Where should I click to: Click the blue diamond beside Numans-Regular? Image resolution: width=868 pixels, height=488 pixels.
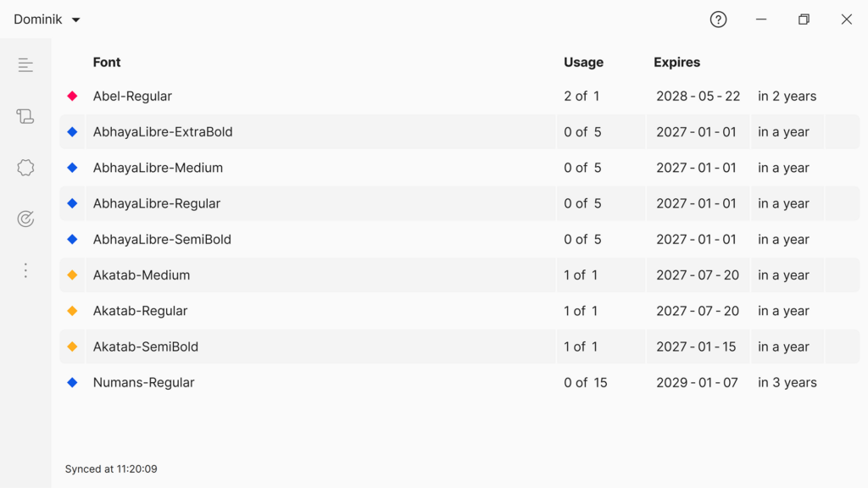[72, 383]
